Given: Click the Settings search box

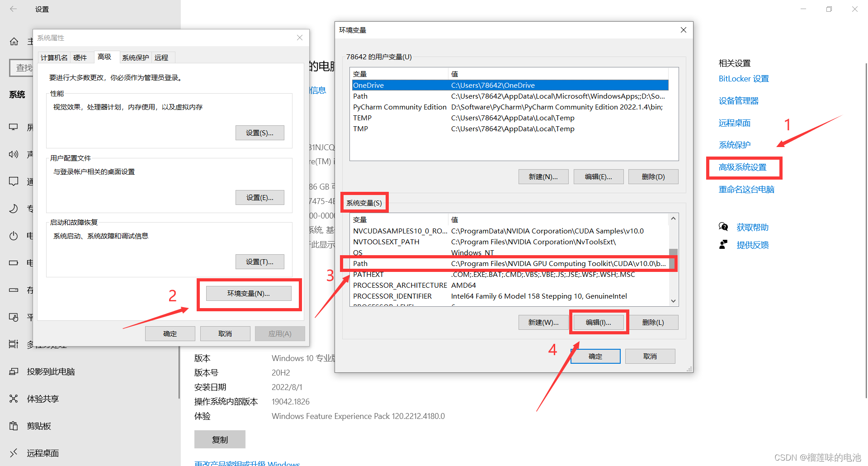Looking at the screenshot, I should pos(21,68).
